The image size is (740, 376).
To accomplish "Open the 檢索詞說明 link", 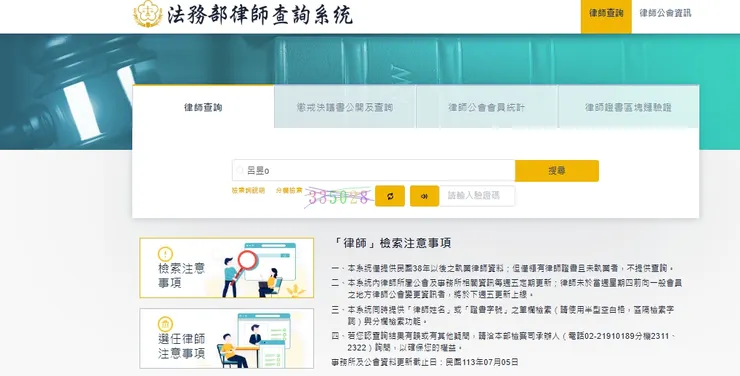I will 248,191.
